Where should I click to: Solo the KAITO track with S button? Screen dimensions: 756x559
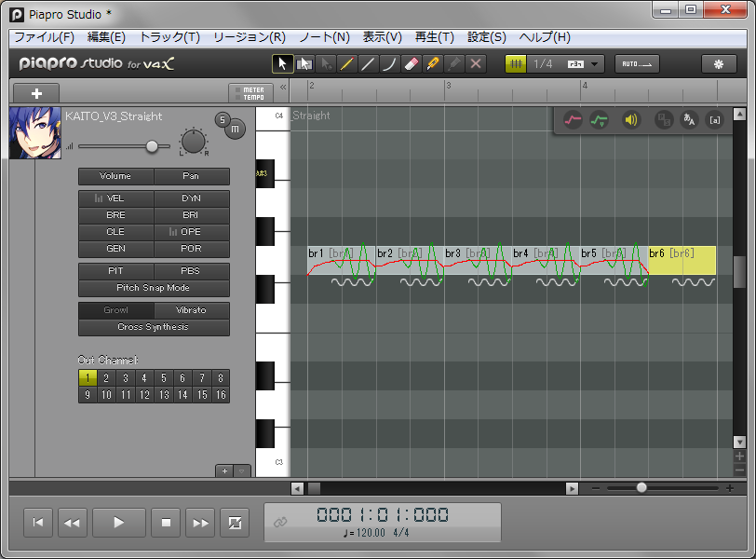coord(222,119)
